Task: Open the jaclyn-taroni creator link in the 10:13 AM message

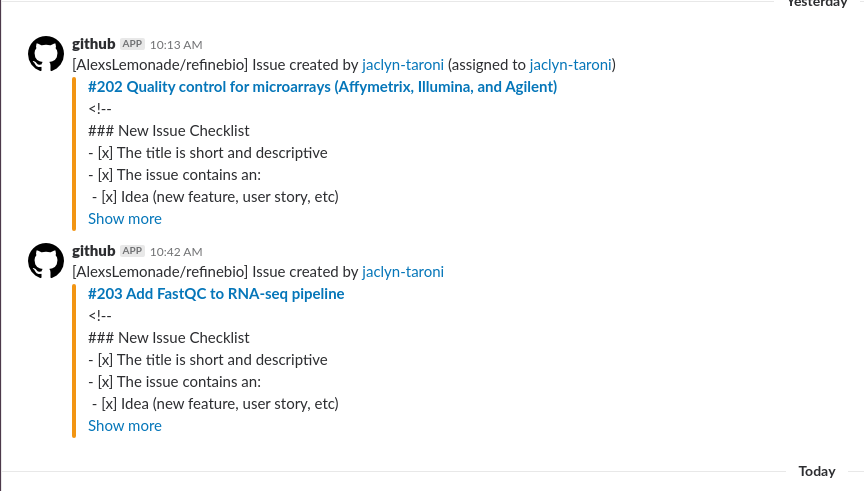Action: (x=403, y=65)
